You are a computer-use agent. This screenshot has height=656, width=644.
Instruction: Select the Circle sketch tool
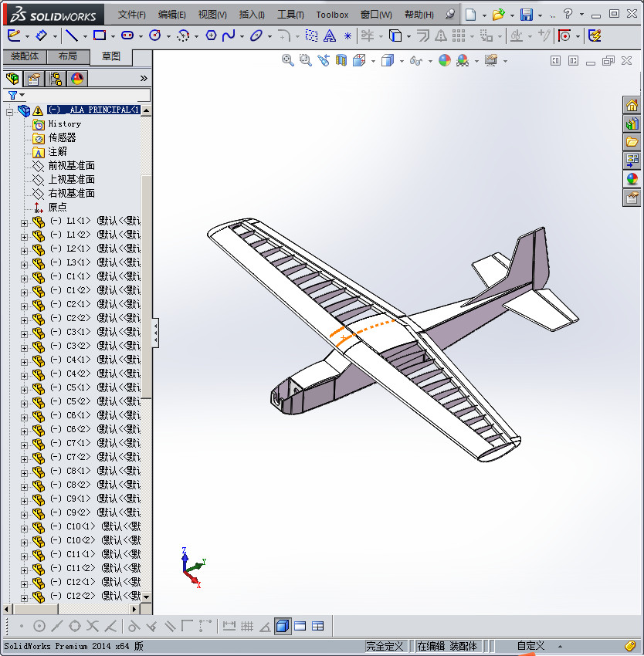coord(155,36)
